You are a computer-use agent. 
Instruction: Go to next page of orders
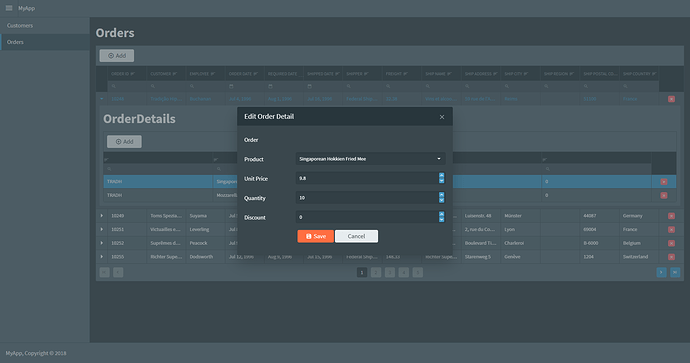pyautogui.click(x=661, y=272)
